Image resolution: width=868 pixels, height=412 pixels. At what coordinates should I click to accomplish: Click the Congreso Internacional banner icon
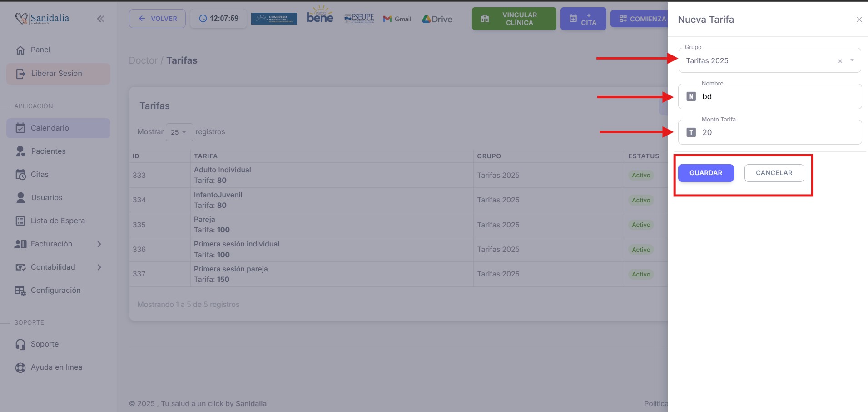[274, 19]
